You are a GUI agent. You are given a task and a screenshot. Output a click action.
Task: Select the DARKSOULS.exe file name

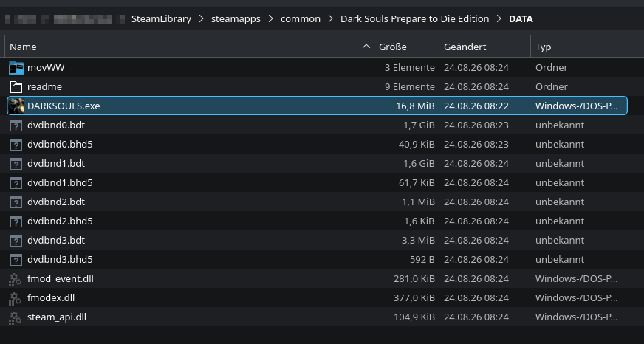[64, 106]
